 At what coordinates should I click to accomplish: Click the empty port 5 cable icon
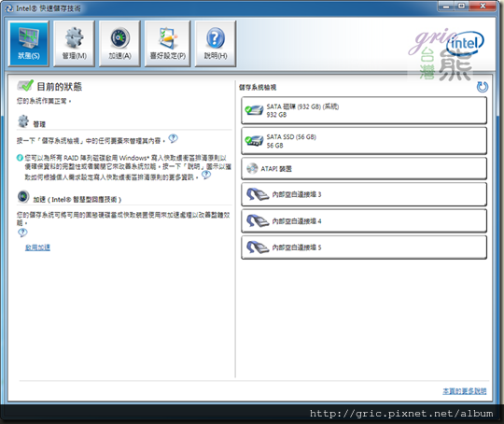(x=258, y=247)
